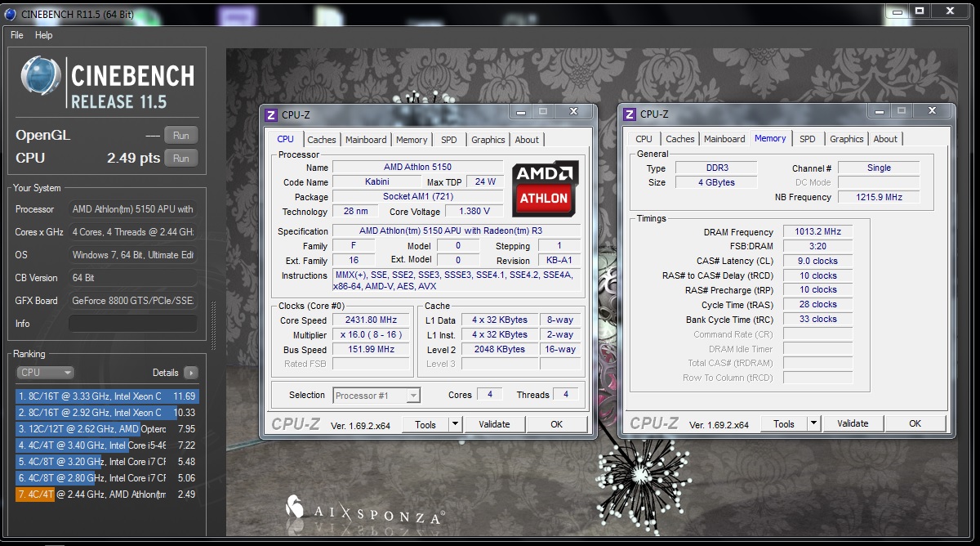Open Tools dropdown arrow in right CPU-Z window

(813, 423)
